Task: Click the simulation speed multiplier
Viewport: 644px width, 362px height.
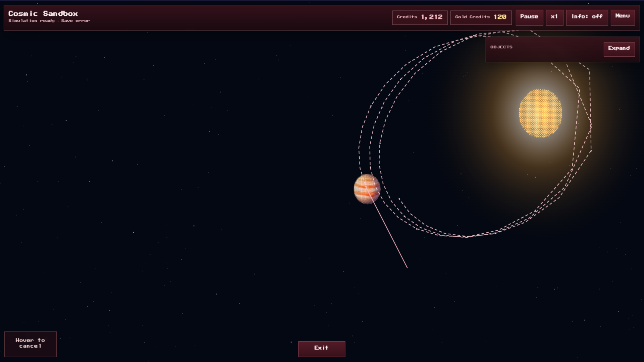Action: [554, 17]
